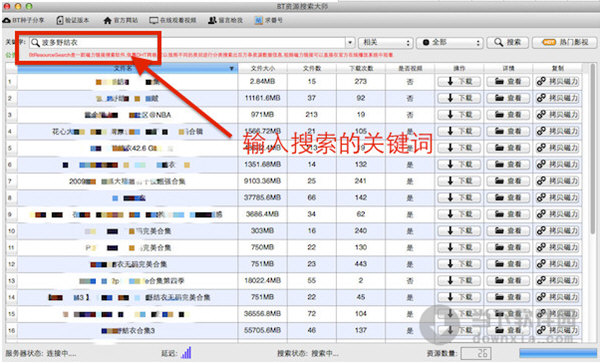
Task: Copy magnet link for the 303MB row
Action: click(557, 231)
